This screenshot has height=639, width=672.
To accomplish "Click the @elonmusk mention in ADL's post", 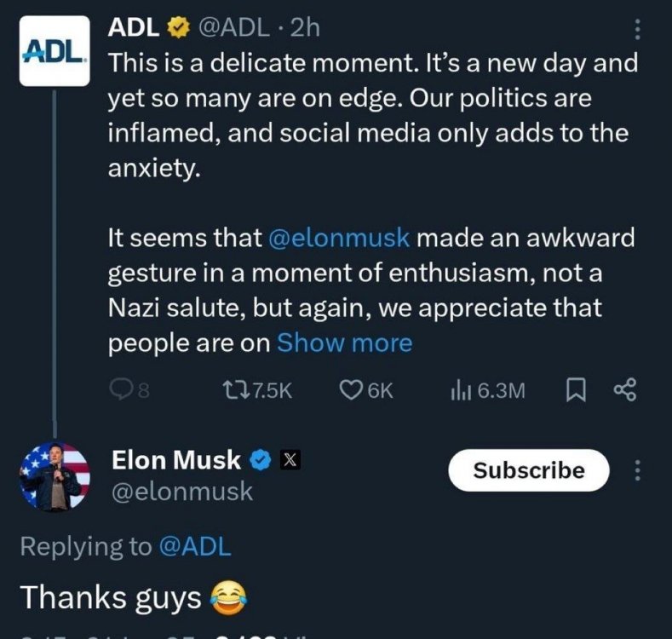I will tap(339, 238).
